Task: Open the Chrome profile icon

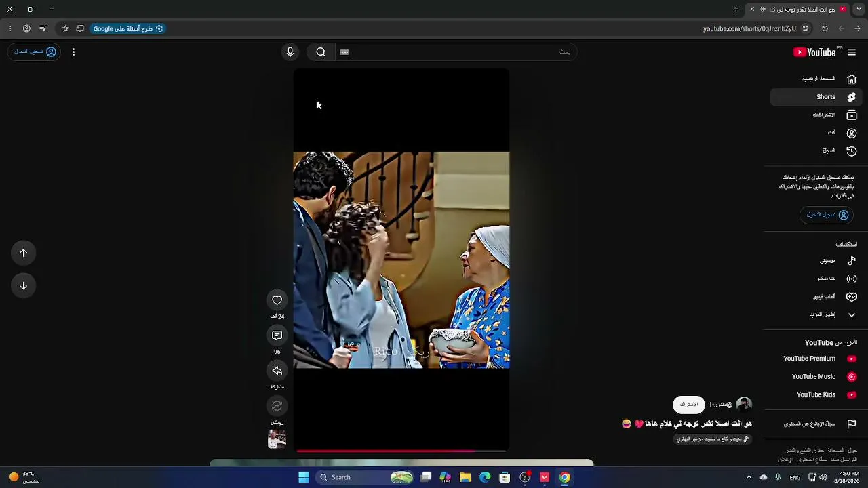Action: tap(26, 28)
